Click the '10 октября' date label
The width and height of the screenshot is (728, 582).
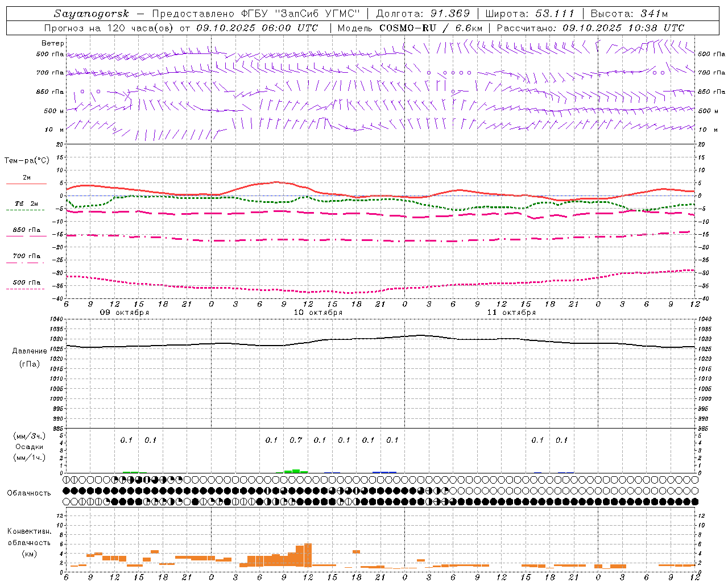(318, 313)
